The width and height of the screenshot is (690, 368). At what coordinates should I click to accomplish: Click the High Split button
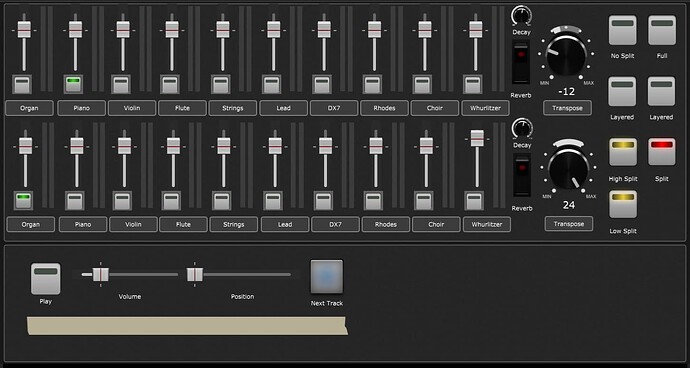pos(623,152)
